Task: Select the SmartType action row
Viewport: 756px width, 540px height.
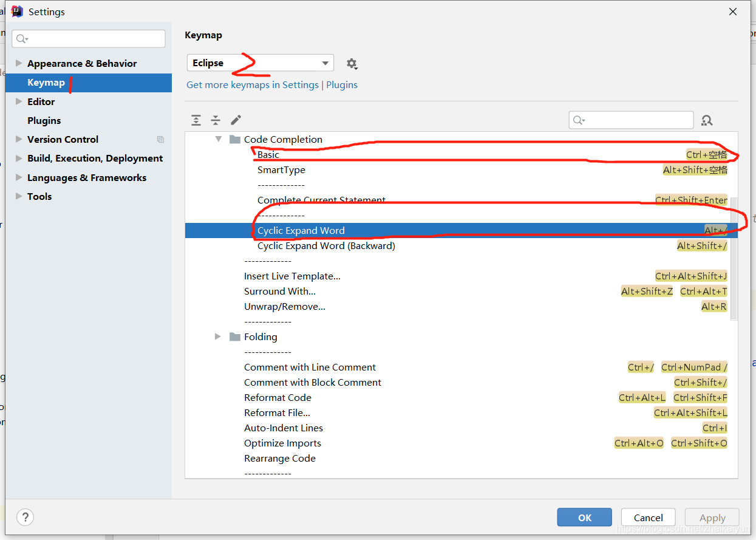Action: tap(461, 170)
